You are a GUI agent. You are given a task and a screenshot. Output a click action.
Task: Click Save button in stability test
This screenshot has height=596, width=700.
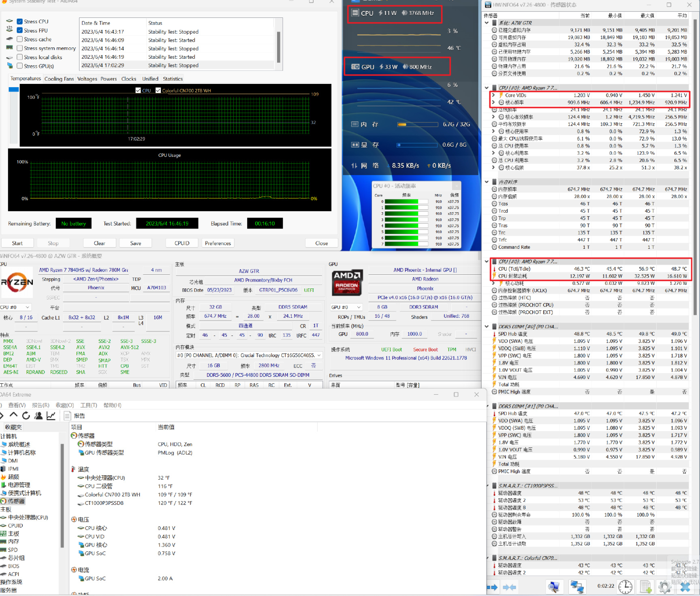click(x=136, y=243)
